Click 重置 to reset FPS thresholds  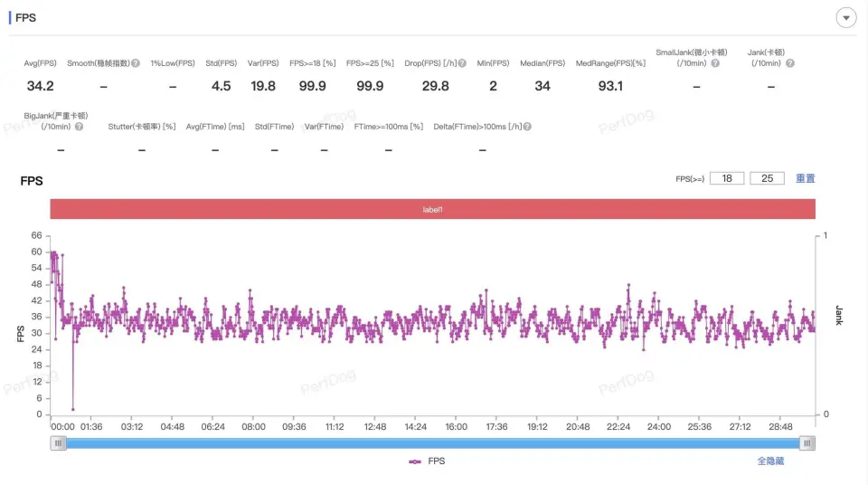[805, 178]
